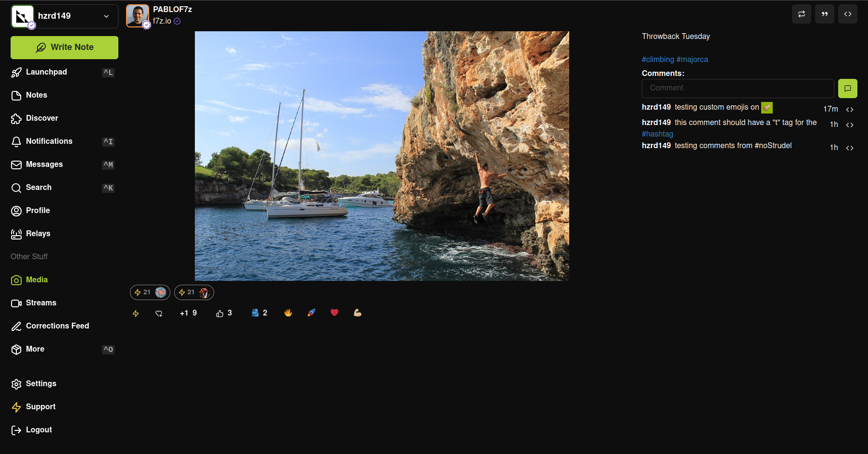Click the zap lightning icon below the photo
868x454 pixels.
[x=136, y=314]
